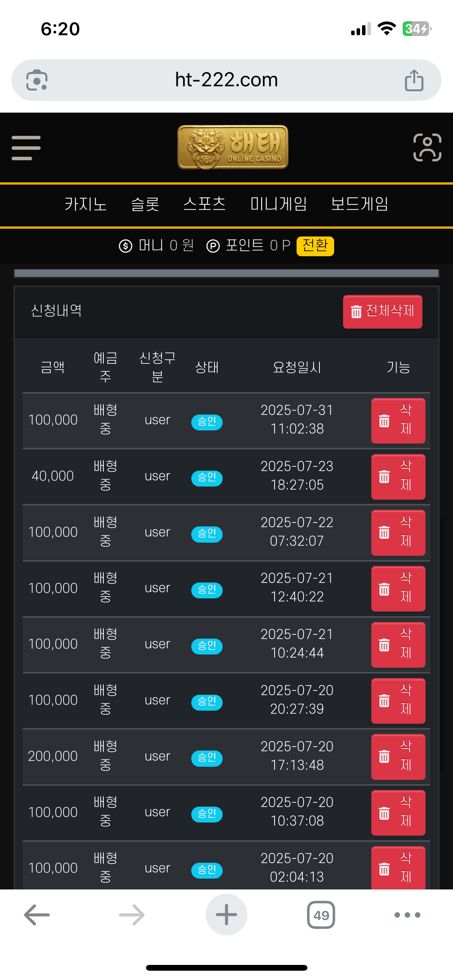Open a new tab with plus button
Viewport: 453px width, 980px height.
click(x=226, y=915)
